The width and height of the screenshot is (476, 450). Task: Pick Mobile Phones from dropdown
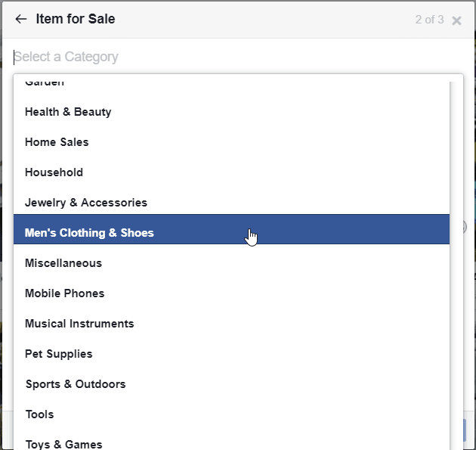coord(231,293)
